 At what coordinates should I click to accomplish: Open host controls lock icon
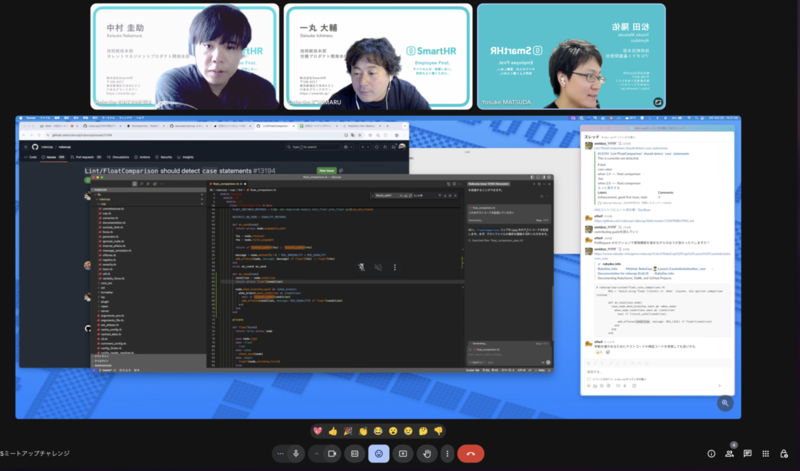coord(784,454)
